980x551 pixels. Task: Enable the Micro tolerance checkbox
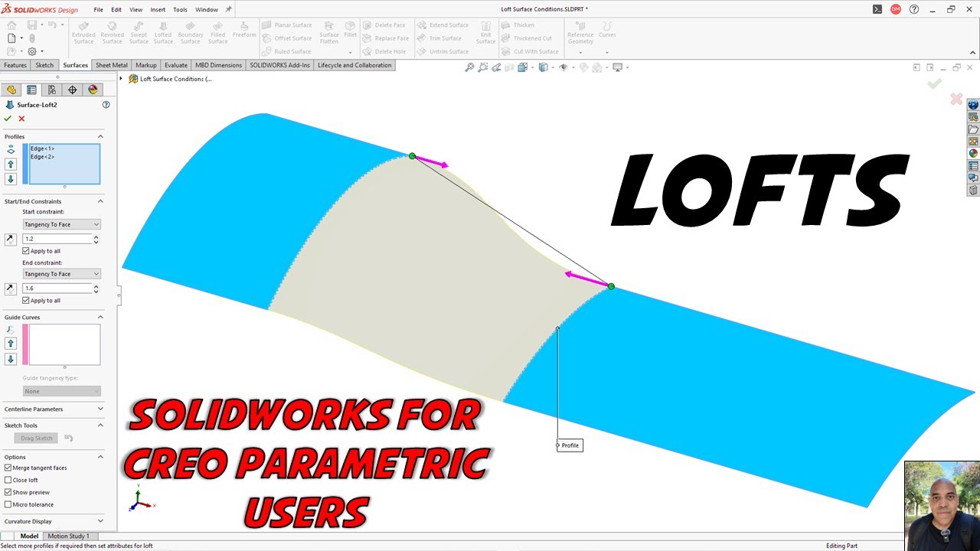[8, 504]
